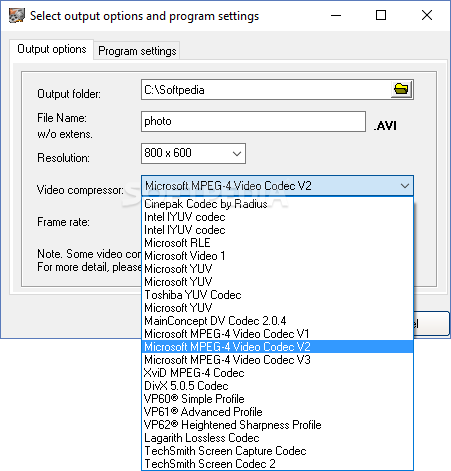The width and height of the screenshot is (451, 471).
Task: Choose Microsoft MPEG-4 Video Codec V3
Action: click(277, 360)
